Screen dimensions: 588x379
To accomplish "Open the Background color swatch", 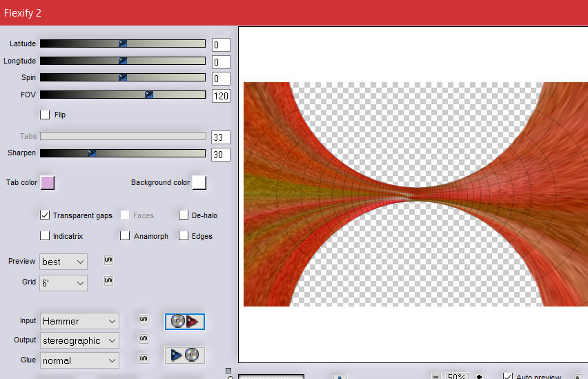I will click(199, 183).
